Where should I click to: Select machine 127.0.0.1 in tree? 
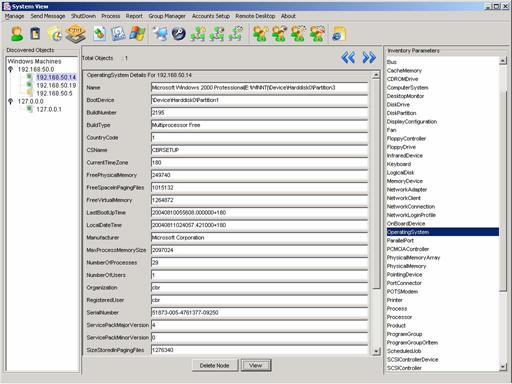tap(49, 109)
